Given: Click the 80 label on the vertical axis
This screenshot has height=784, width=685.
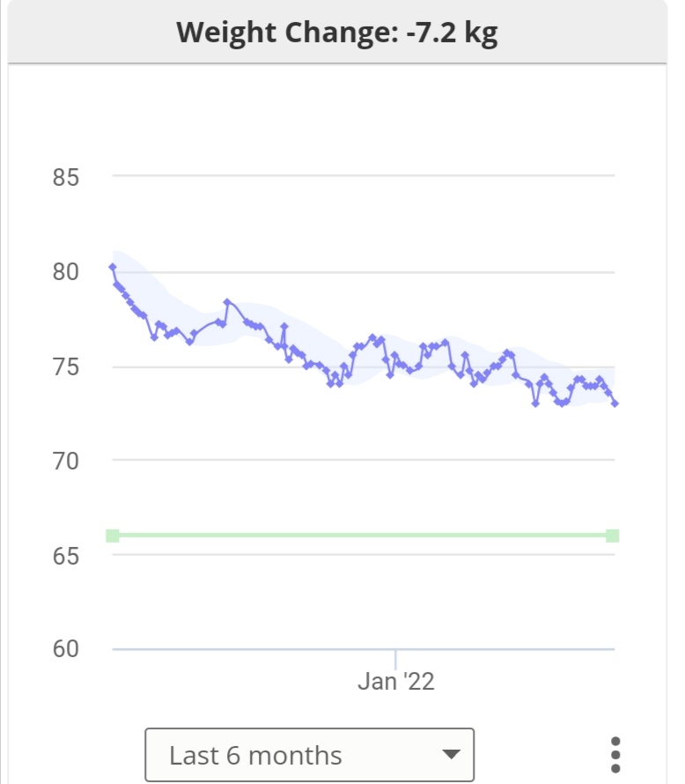Looking at the screenshot, I should pyautogui.click(x=65, y=272).
